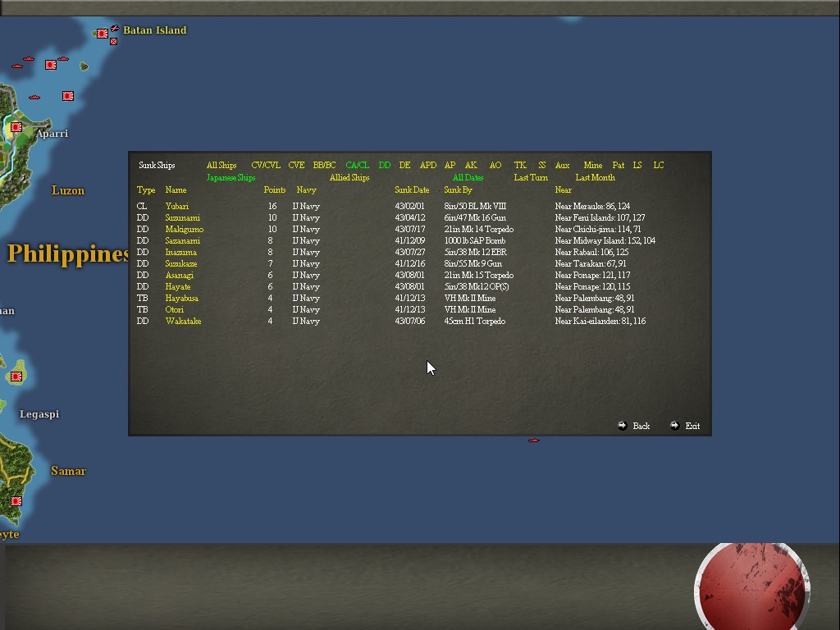Sort by Navy column header
Image resolution: width=840 pixels, height=630 pixels.
click(307, 190)
